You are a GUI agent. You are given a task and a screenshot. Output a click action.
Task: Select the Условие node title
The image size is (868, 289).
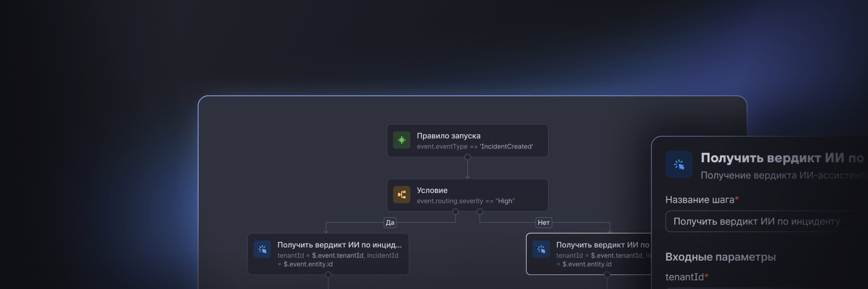coord(432,190)
